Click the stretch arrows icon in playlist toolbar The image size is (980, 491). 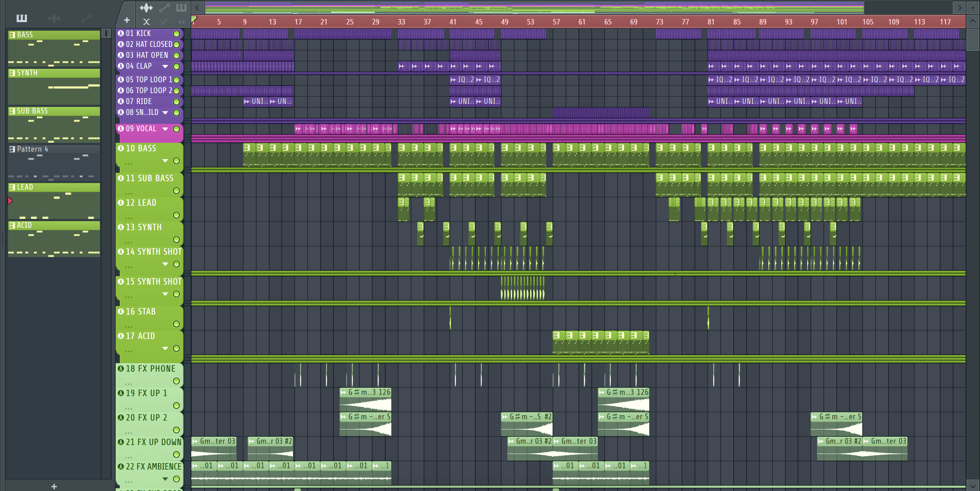181,22
